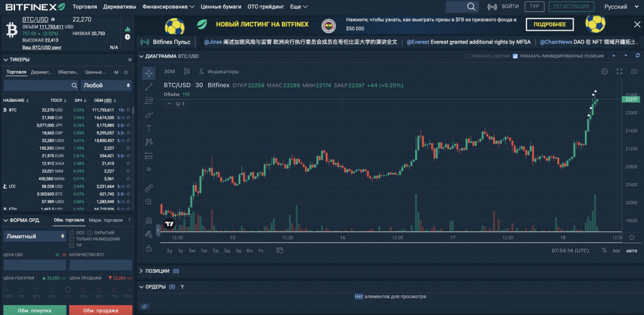Click the favorites star tab in Tickers
The width and height of the screenshot is (644, 315).
[126, 72]
